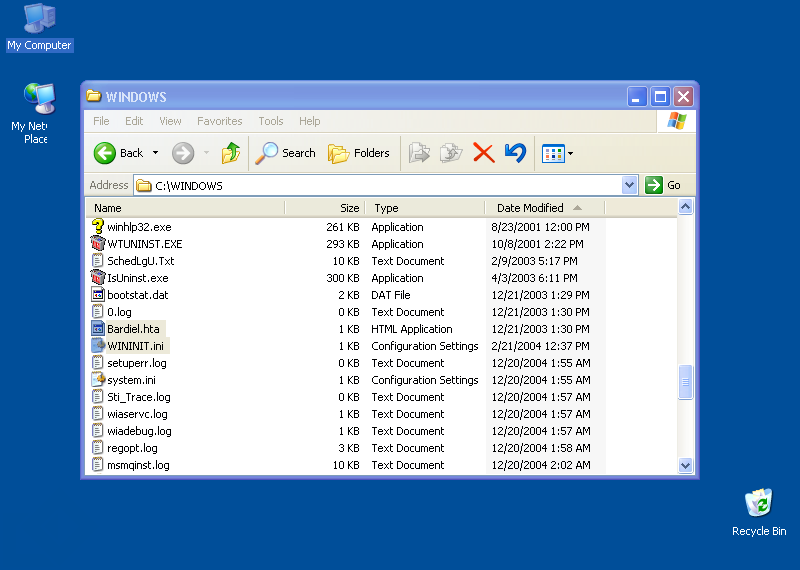Click the date 12/20/2004 2:02 AM
This screenshot has width=800, height=570.
point(541,465)
